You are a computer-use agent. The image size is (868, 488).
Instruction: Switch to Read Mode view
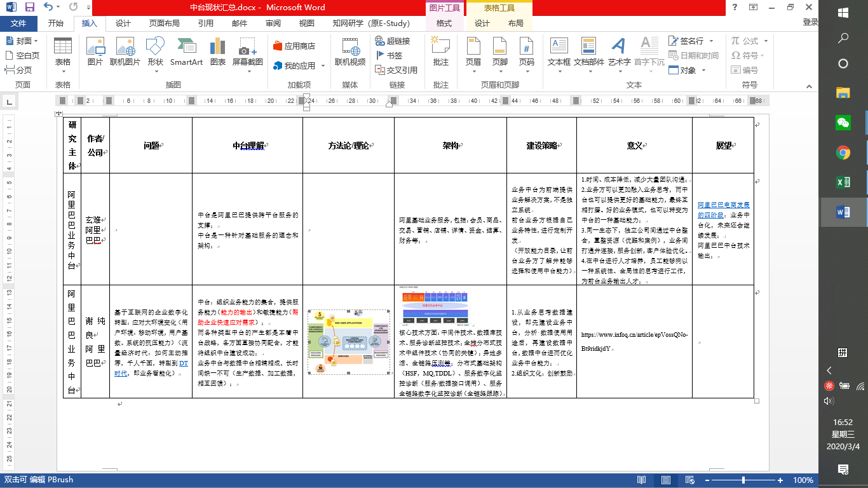(642, 480)
